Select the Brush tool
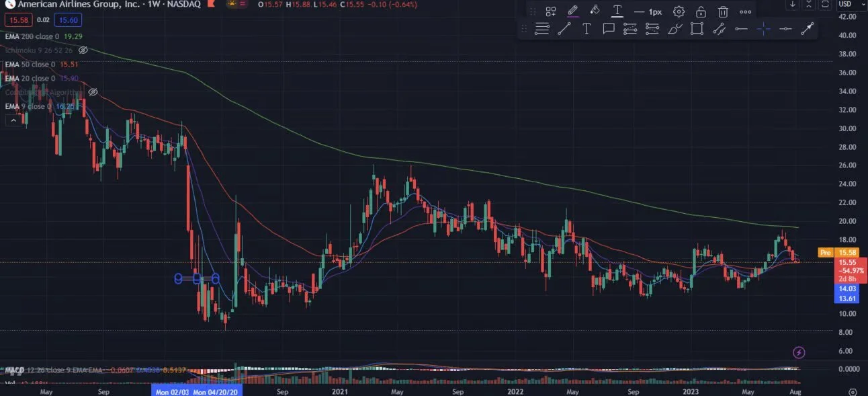 click(675, 29)
